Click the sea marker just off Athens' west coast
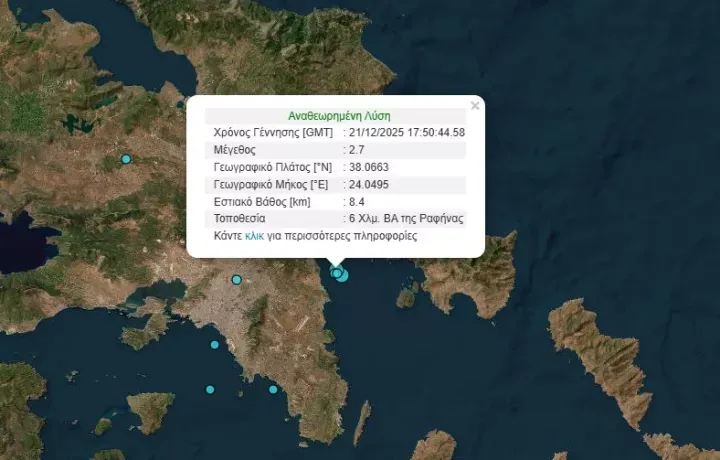 [x=214, y=345]
